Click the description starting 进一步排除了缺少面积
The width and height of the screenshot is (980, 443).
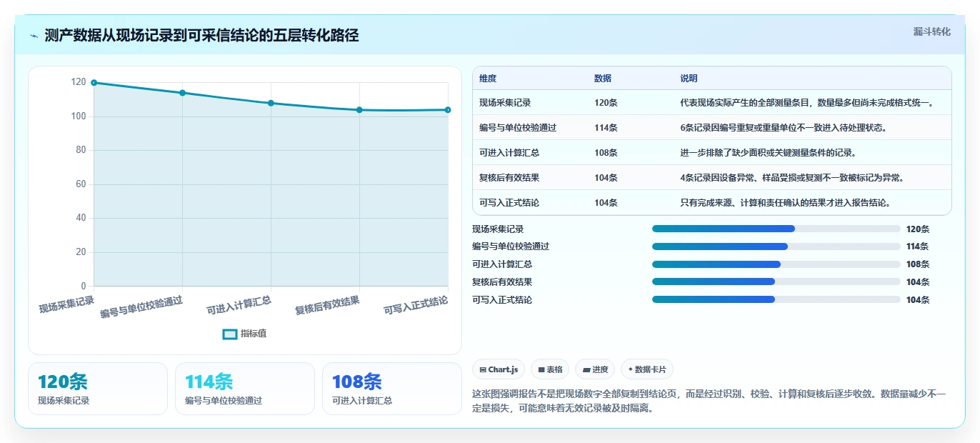point(768,153)
